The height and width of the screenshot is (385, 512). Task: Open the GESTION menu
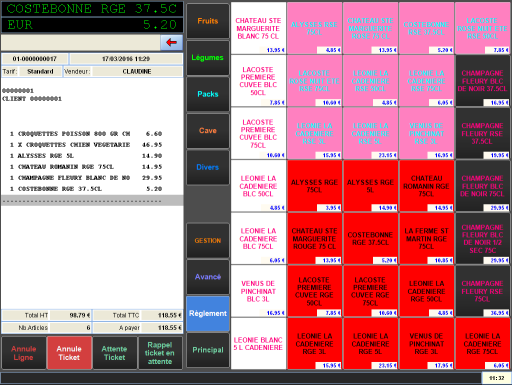pyautogui.click(x=208, y=240)
